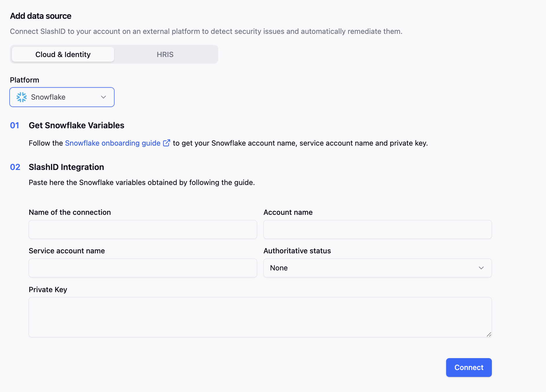Click inside the Service account name field
Image resolution: width=546 pixels, height=392 pixels.
click(142, 268)
